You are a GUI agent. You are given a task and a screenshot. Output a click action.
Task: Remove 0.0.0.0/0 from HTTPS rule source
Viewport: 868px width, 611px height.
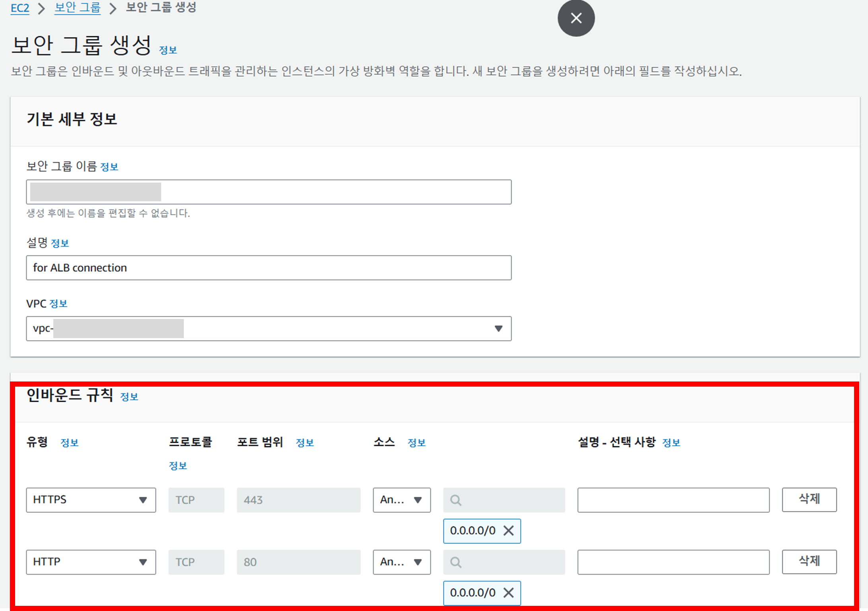[508, 531]
